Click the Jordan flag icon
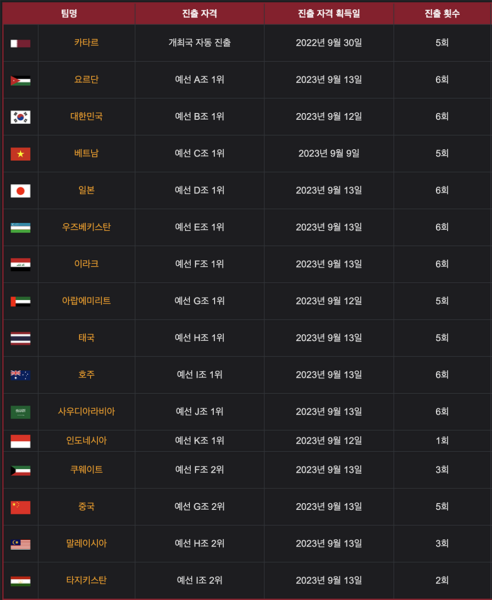Screen dimensions: 492x600 [20, 80]
